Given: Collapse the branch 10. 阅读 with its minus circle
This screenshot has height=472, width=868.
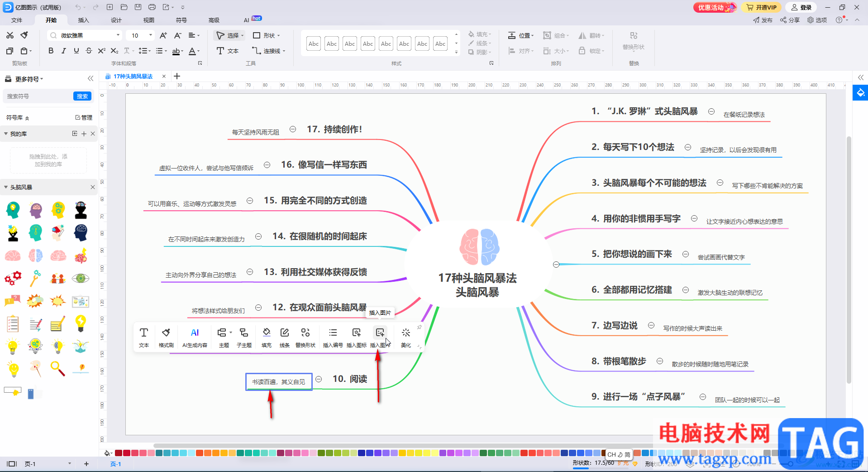Looking at the screenshot, I should 319,379.
